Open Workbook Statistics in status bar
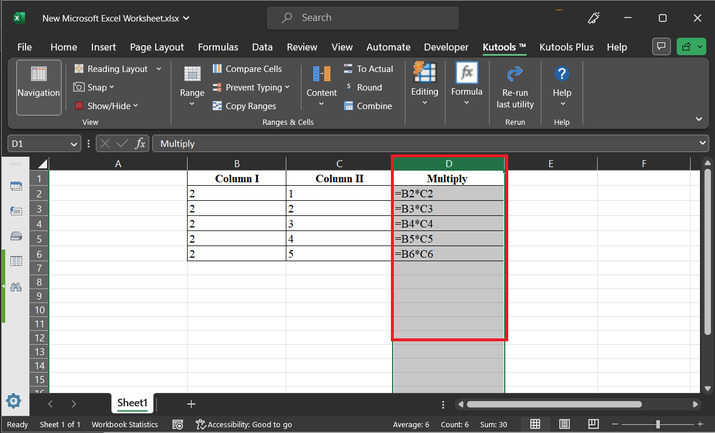This screenshot has height=433, width=715. point(124,424)
